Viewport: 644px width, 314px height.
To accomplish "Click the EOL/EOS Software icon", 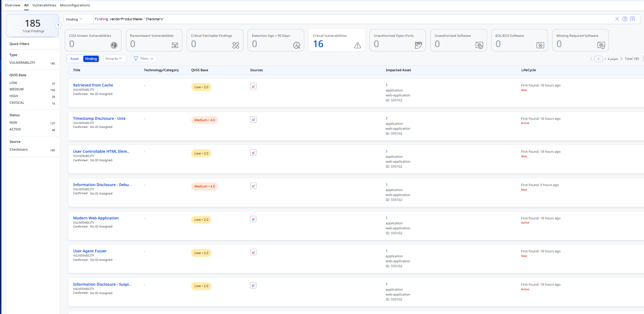I will 540,45.
